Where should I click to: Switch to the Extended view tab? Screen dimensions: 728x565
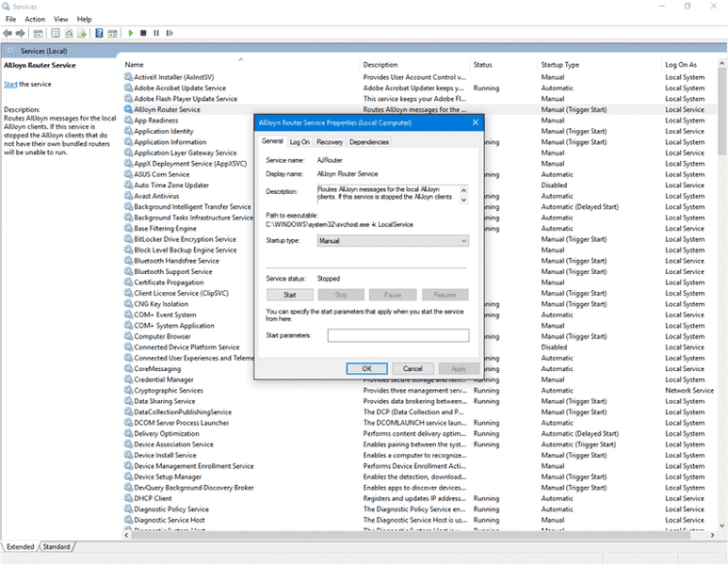[21, 546]
